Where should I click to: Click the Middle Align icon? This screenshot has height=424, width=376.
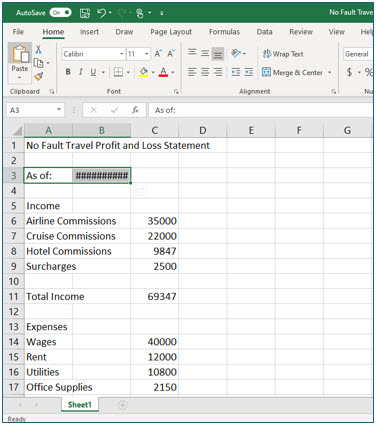[205, 53]
